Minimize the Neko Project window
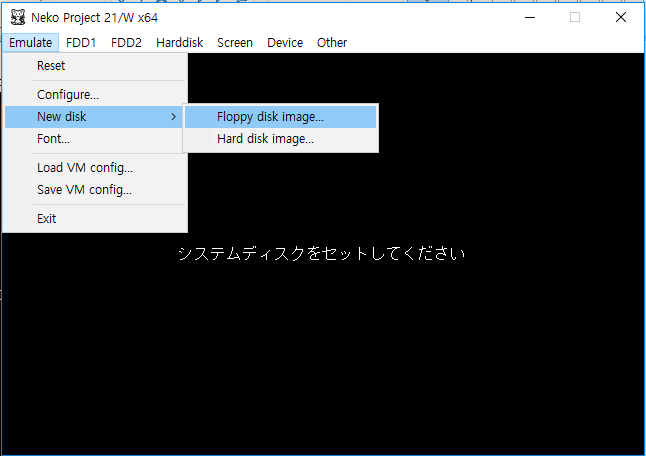The width and height of the screenshot is (646, 456). [530, 17]
